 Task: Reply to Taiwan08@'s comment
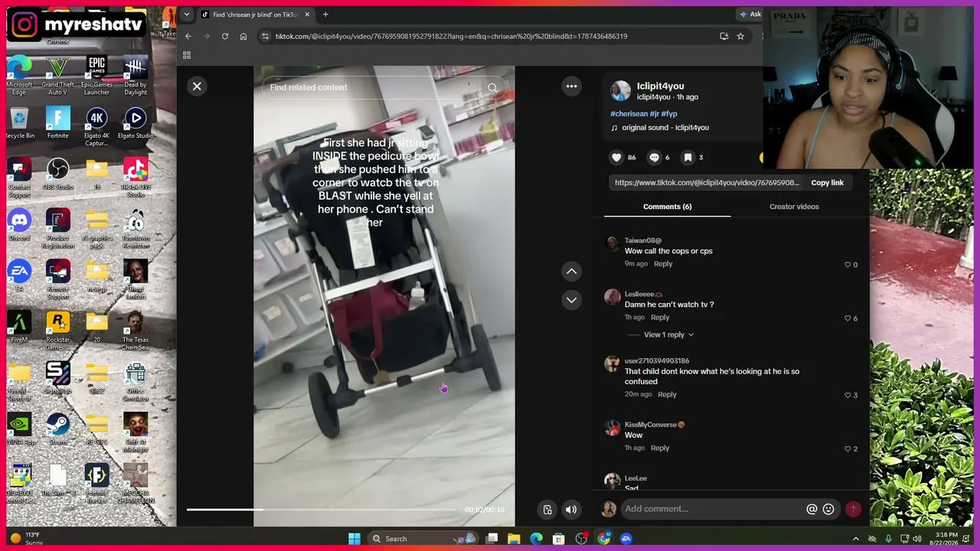663,264
